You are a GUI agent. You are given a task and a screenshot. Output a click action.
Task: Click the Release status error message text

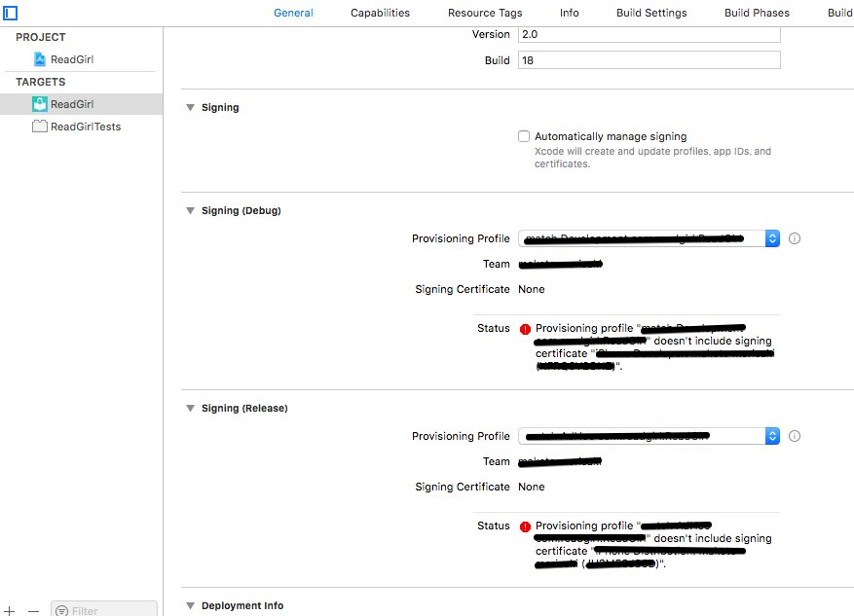tap(653, 544)
